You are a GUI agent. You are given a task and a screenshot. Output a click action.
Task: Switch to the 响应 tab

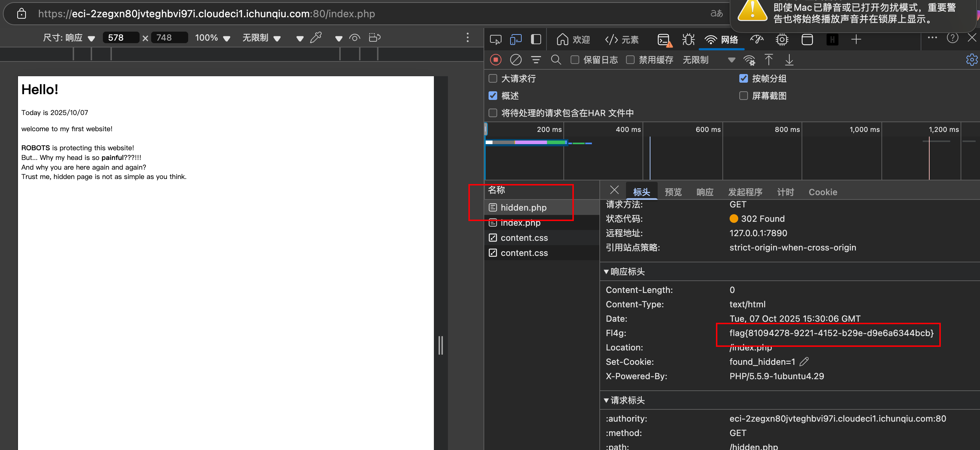click(x=704, y=192)
